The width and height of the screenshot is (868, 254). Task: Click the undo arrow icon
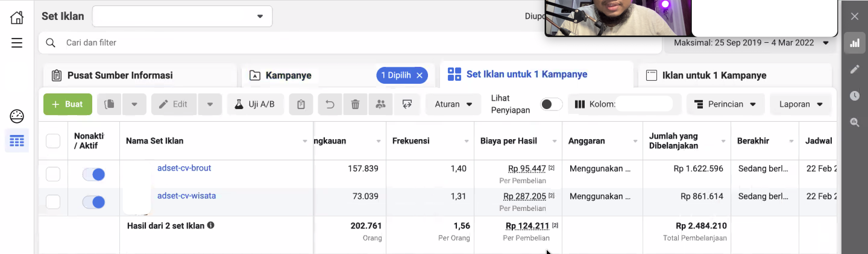(329, 105)
